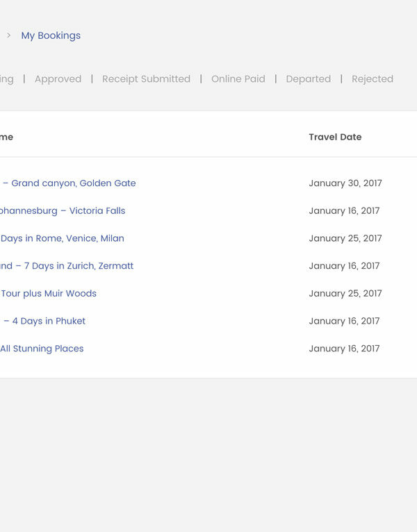Select the Tour plus Muir Woods booking
The width and height of the screenshot is (417, 532).
click(x=49, y=294)
